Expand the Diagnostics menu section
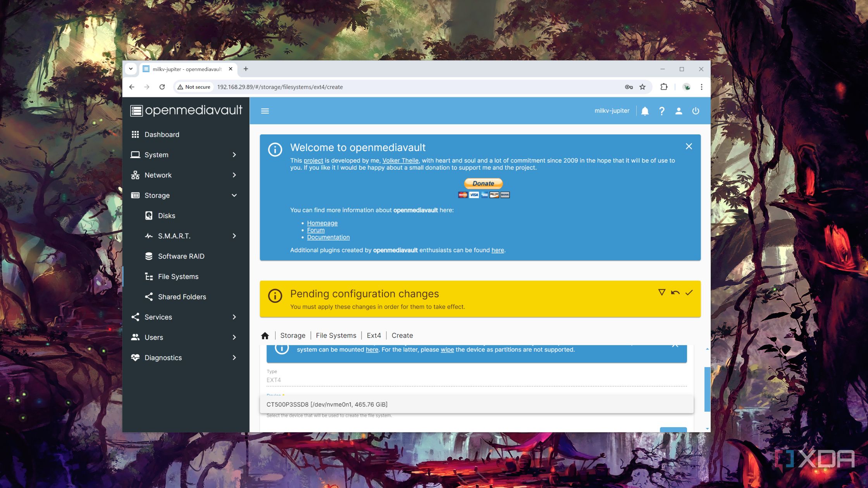 tap(186, 357)
